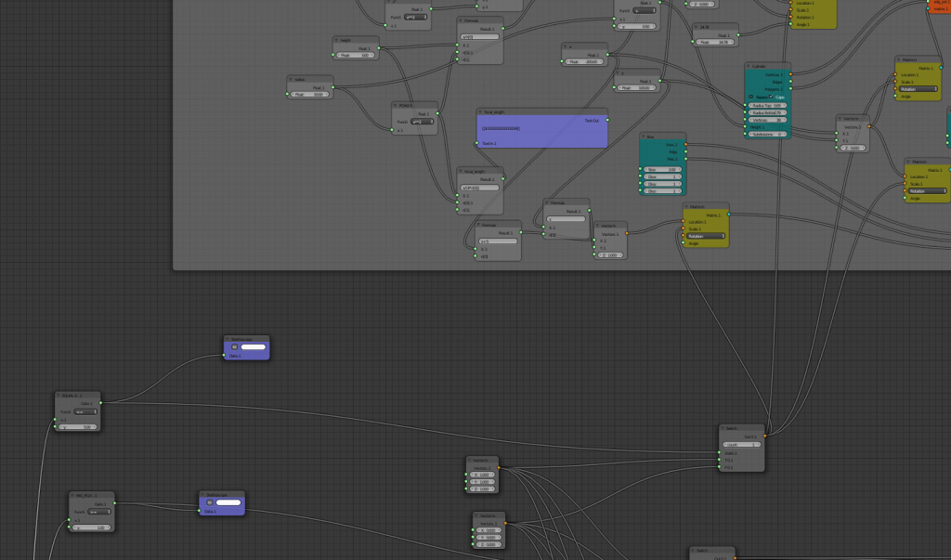Adjust Radius Bottom 0.70 field in Cylinder
The height and width of the screenshot is (560, 951).
click(x=767, y=113)
